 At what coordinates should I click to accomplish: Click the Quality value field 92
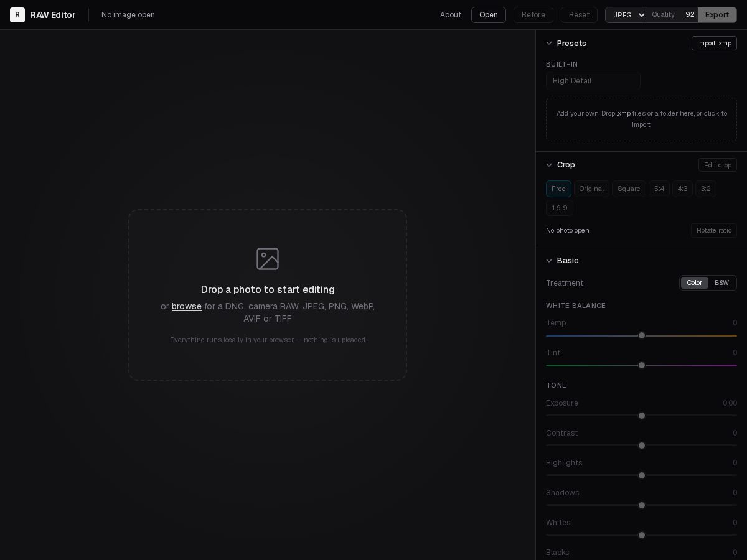(688, 15)
